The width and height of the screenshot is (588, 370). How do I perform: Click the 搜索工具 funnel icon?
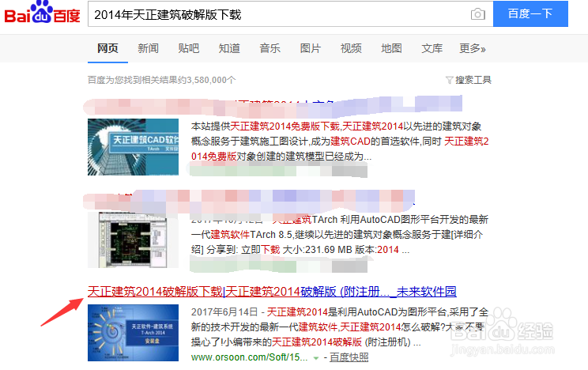pyautogui.click(x=449, y=81)
